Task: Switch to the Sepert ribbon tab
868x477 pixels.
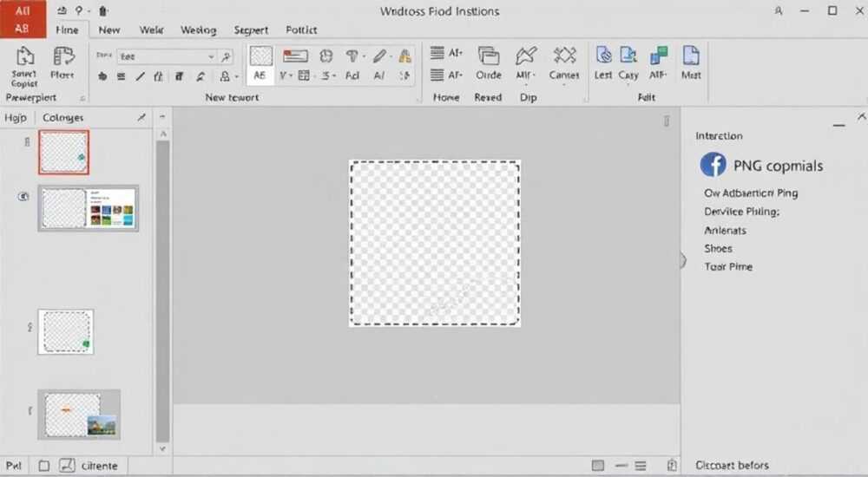Action: [x=251, y=29]
